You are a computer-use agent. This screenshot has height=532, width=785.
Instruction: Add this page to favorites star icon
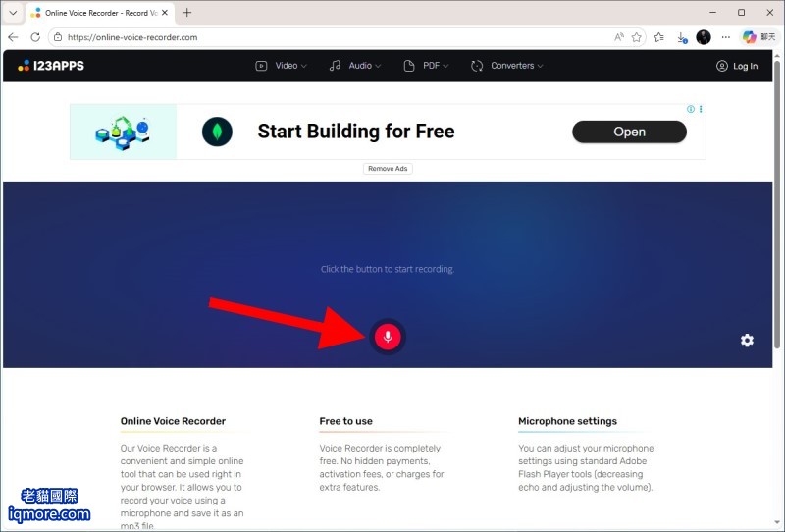pos(636,37)
